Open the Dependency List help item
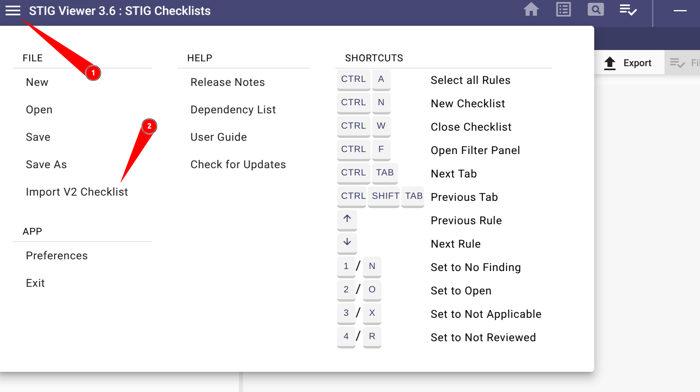Image resolution: width=700 pixels, height=392 pixels. [x=233, y=110]
